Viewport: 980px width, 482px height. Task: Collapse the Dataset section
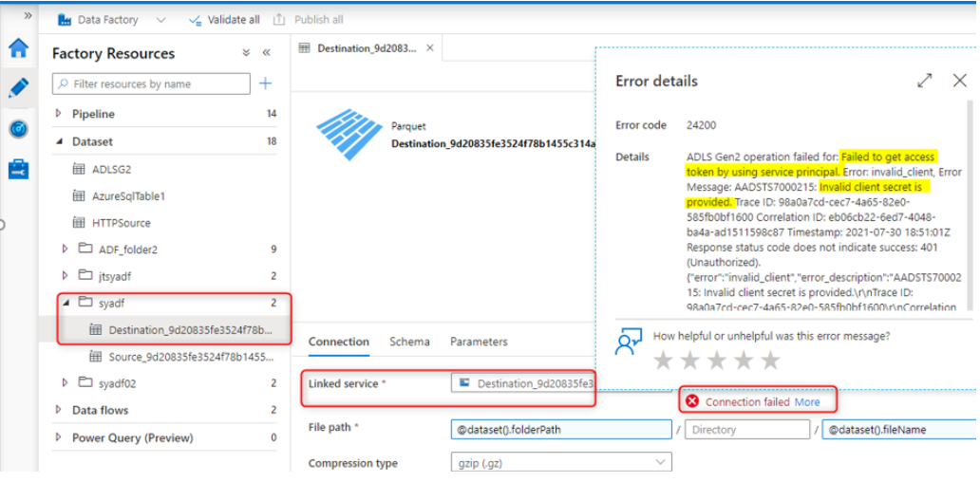59,141
